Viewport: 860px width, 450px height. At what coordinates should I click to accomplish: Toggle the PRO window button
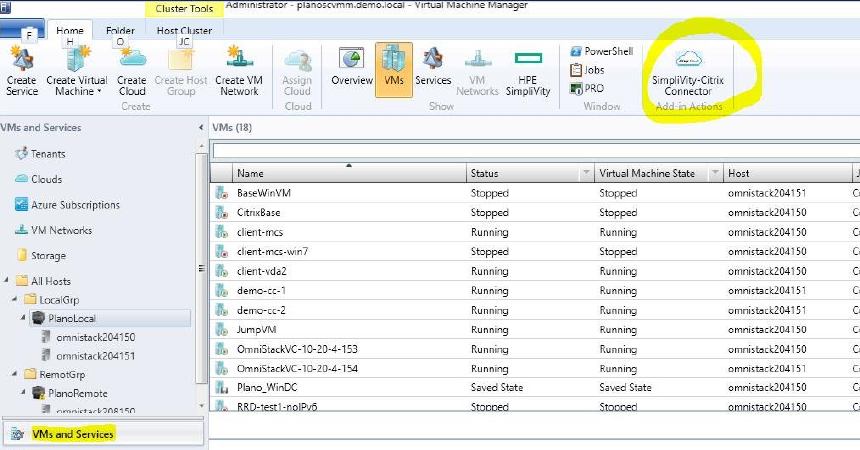pyautogui.click(x=587, y=88)
